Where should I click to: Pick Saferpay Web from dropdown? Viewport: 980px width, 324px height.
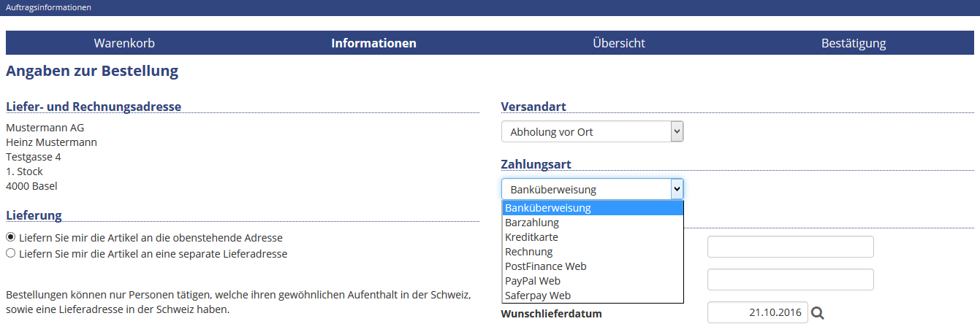click(x=593, y=296)
